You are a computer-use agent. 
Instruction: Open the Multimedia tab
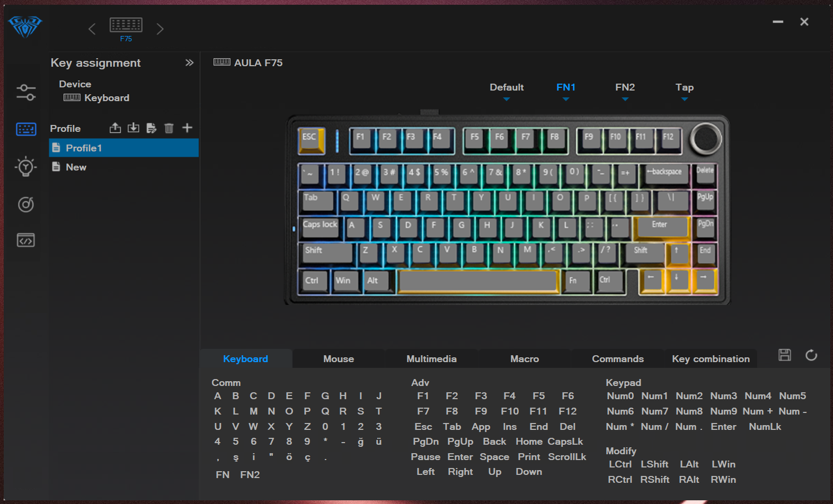point(431,359)
